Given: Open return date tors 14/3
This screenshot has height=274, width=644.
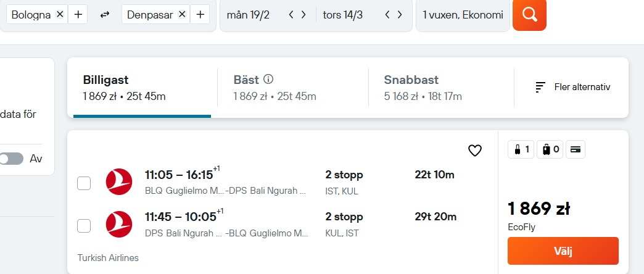Looking at the screenshot, I should pyautogui.click(x=343, y=15).
